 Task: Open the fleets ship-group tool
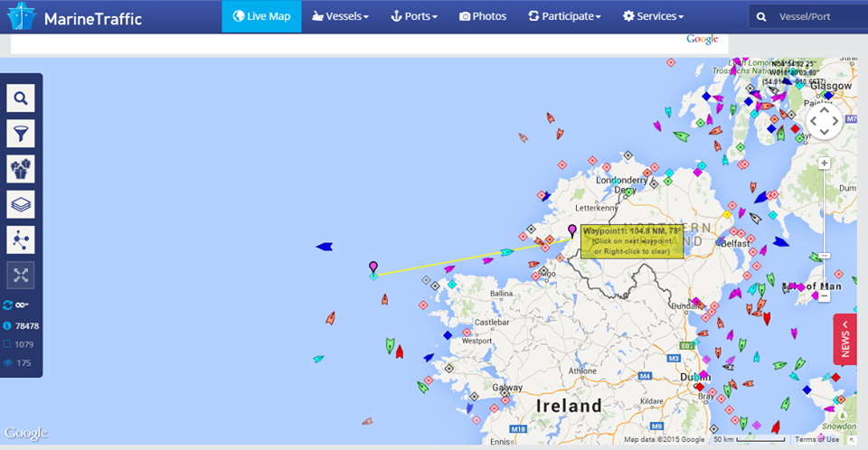pyautogui.click(x=21, y=169)
